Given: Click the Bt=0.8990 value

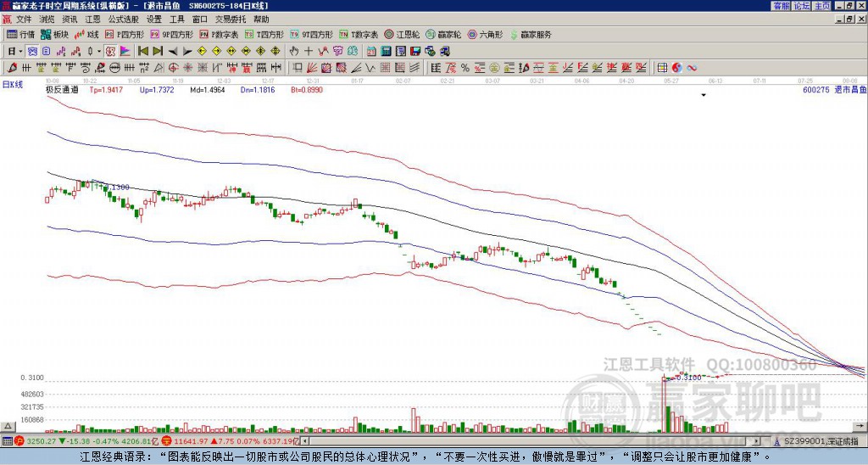Looking at the screenshot, I should click(307, 89).
